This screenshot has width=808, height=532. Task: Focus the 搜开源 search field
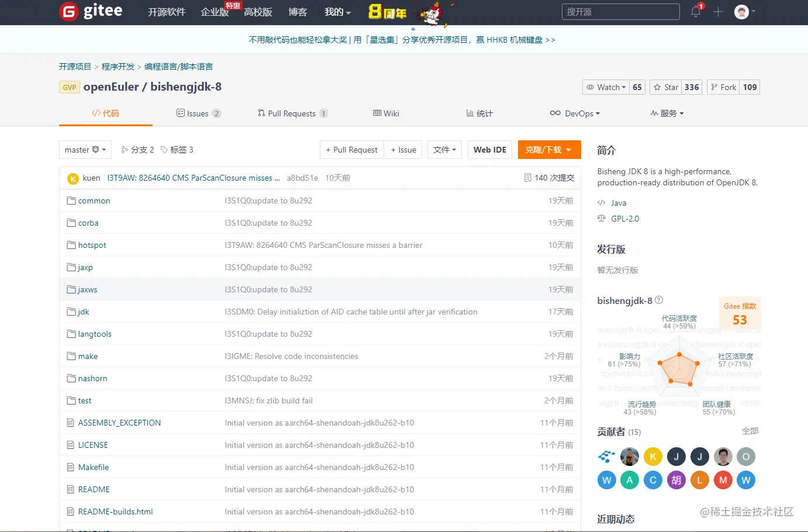pos(621,12)
